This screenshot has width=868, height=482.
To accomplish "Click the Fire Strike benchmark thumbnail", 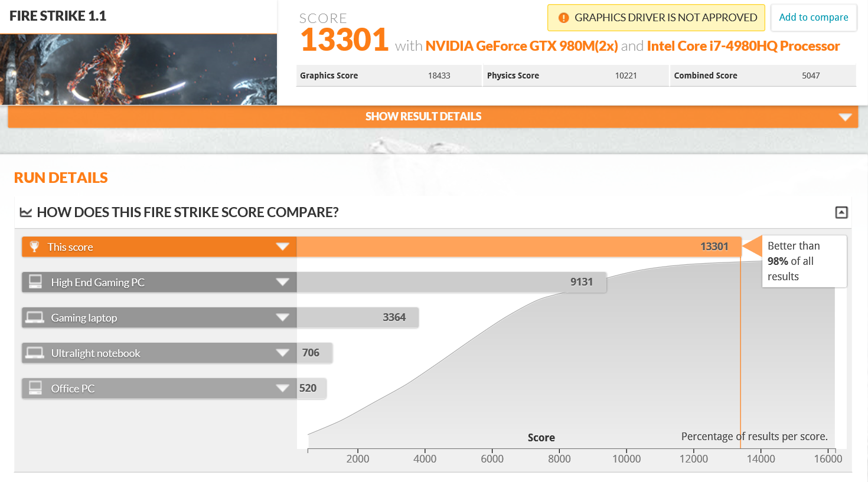I will pos(138,70).
